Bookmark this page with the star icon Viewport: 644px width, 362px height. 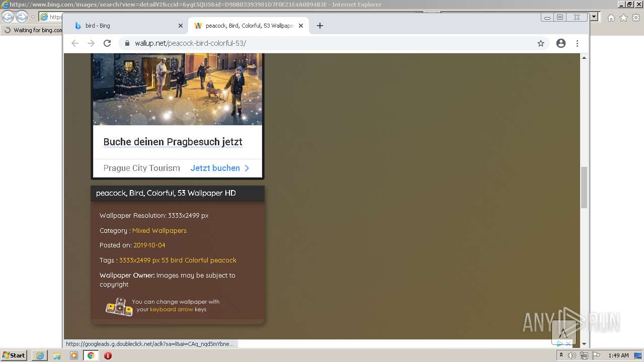click(x=541, y=43)
